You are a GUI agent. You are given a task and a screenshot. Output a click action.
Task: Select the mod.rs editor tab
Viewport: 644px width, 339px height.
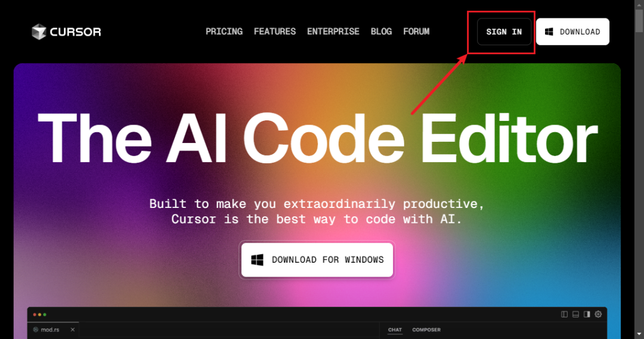click(x=53, y=329)
